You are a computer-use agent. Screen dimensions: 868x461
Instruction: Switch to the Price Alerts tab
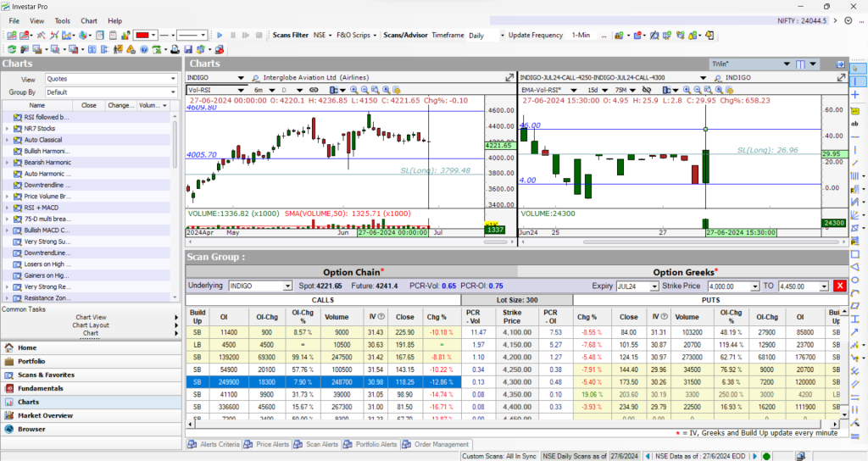[x=267, y=444]
